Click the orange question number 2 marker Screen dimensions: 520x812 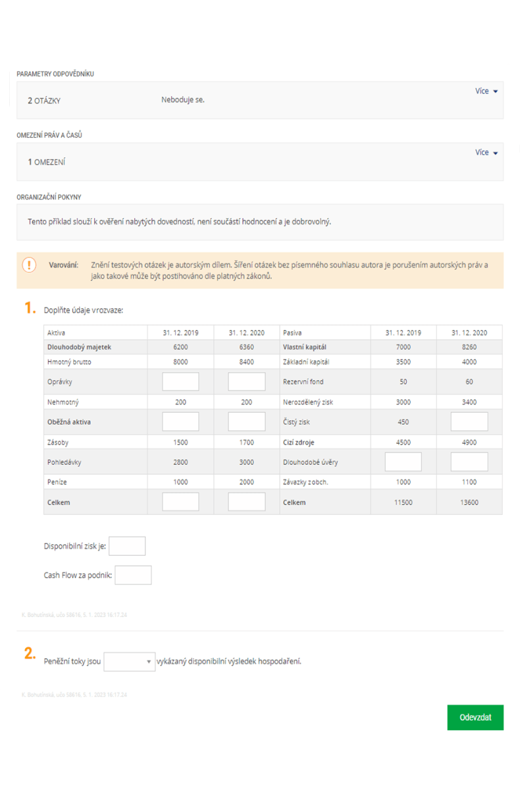(29, 653)
